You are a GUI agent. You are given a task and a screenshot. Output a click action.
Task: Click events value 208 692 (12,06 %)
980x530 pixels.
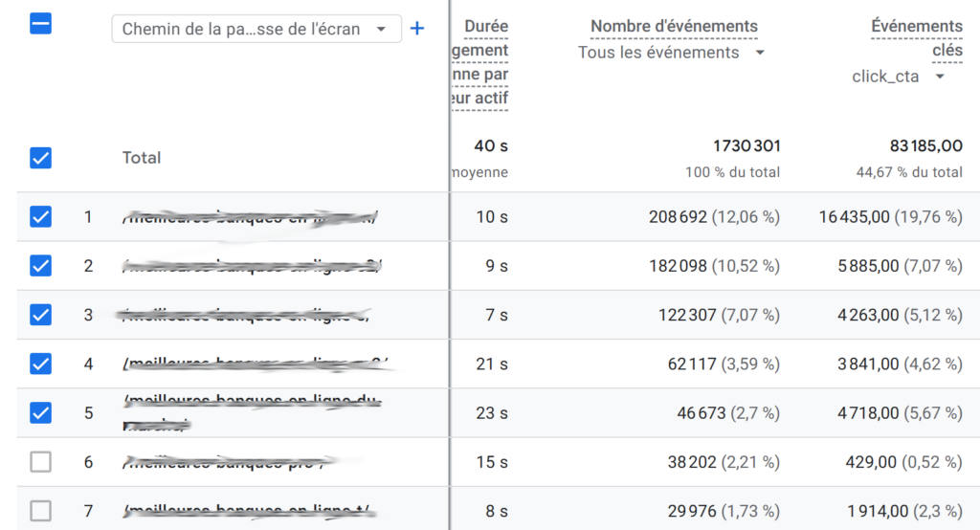714,217
